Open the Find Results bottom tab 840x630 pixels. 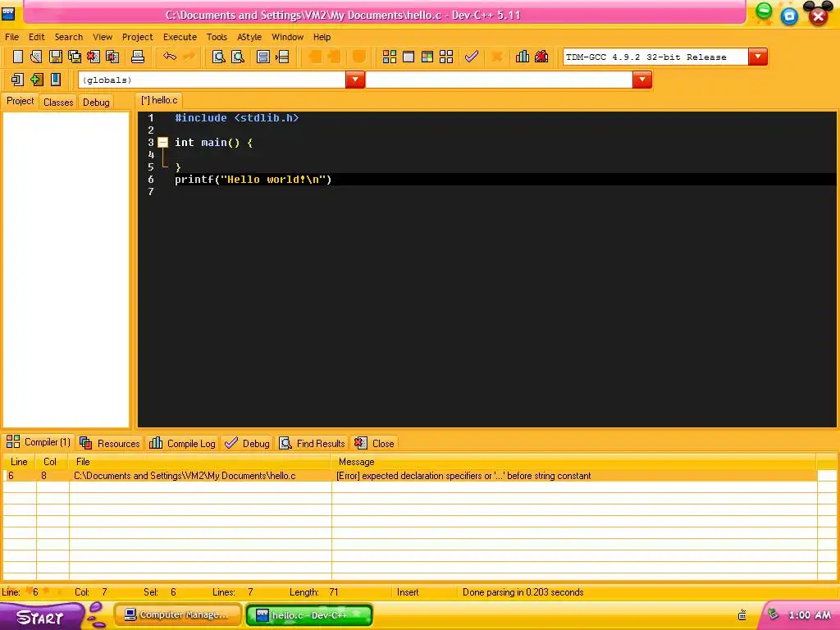coord(313,443)
